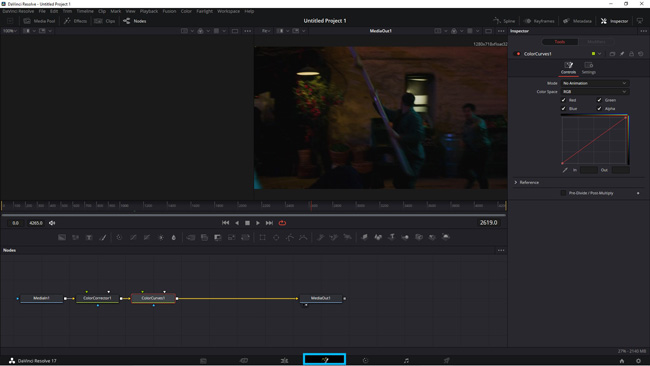Toggle the loop playback button
This screenshot has height=366, width=650.
[x=282, y=223]
